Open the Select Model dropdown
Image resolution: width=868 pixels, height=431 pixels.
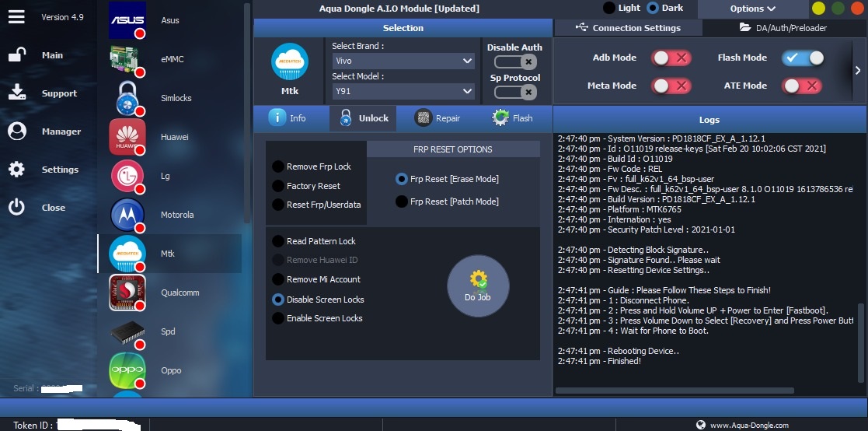point(403,91)
